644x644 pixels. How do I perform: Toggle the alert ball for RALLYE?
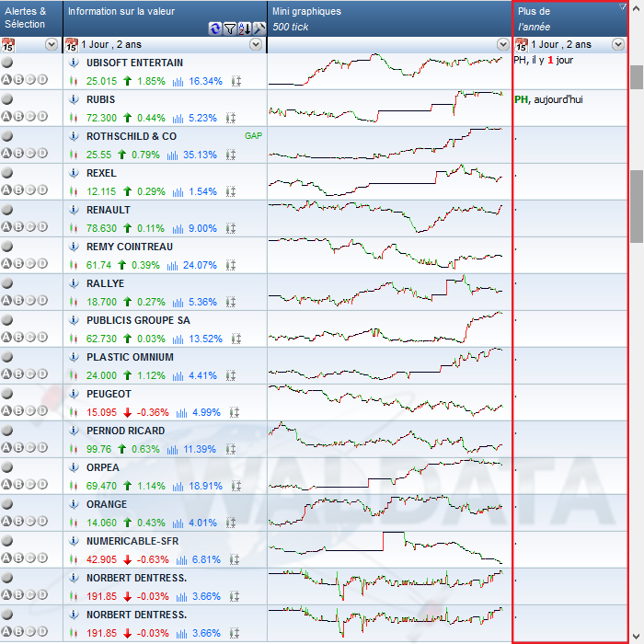click(7, 283)
